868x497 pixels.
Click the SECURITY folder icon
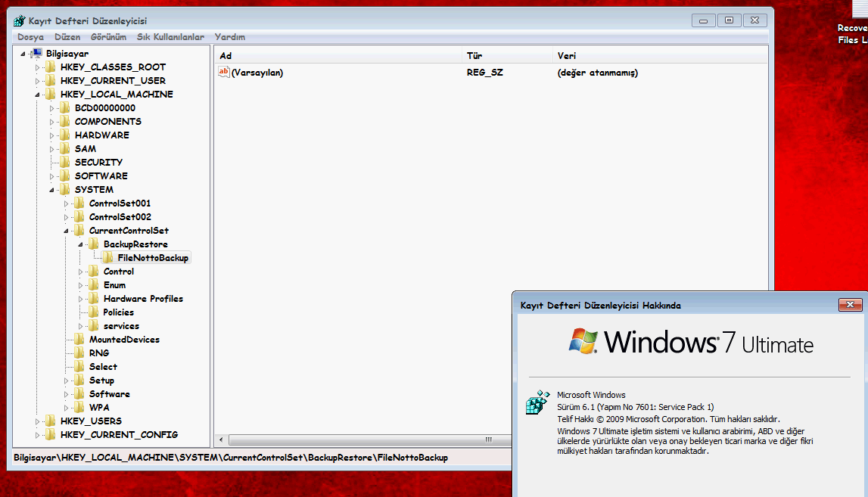pos(65,162)
